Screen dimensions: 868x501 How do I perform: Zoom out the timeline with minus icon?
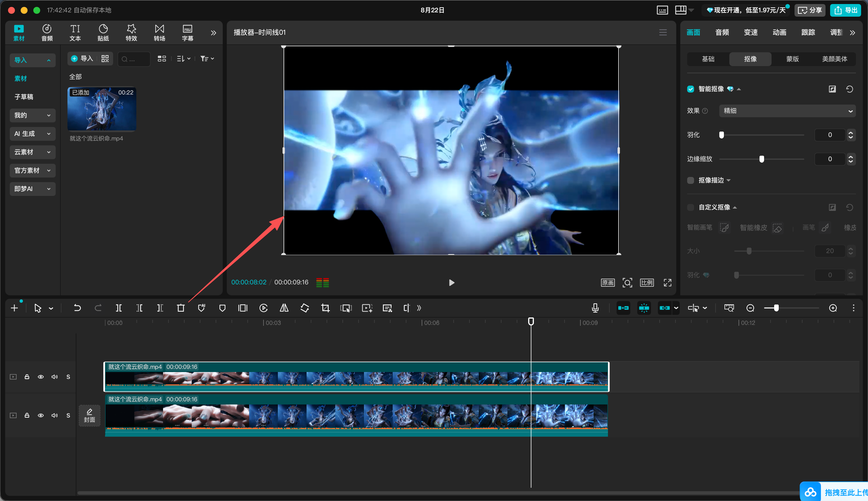coord(750,308)
